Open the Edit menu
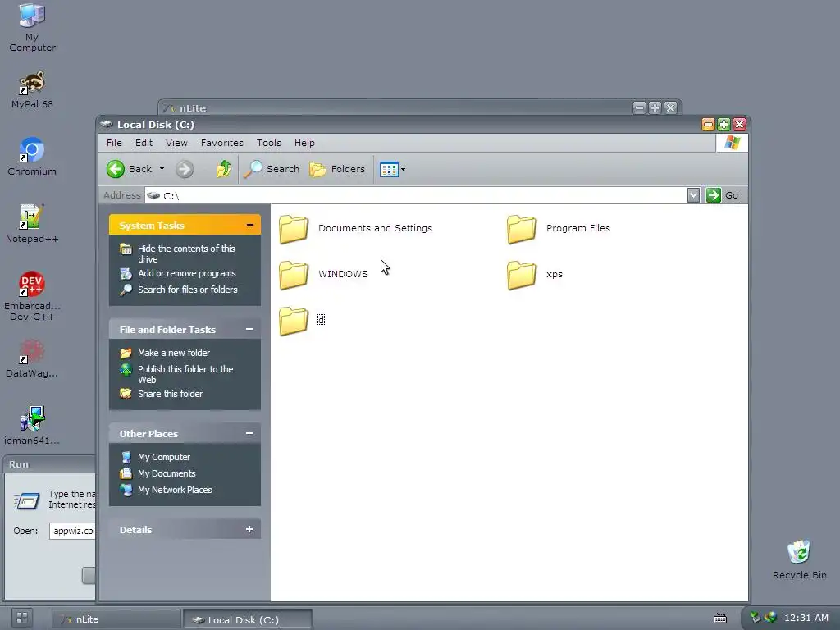 (144, 143)
